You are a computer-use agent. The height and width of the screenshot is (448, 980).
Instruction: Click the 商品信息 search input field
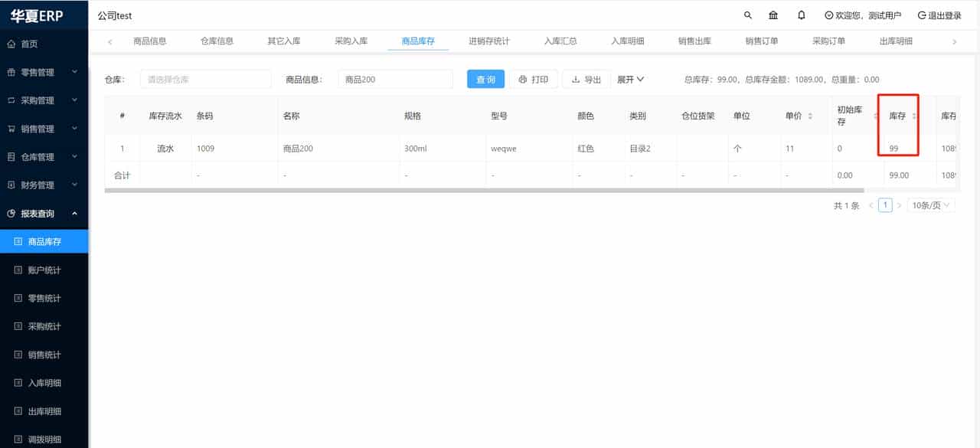coord(395,79)
